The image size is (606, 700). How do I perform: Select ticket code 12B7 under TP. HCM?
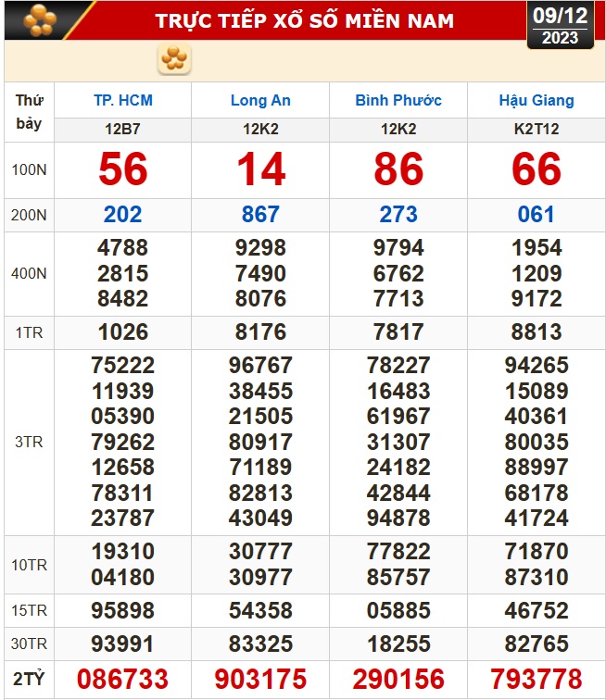point(123,129)
